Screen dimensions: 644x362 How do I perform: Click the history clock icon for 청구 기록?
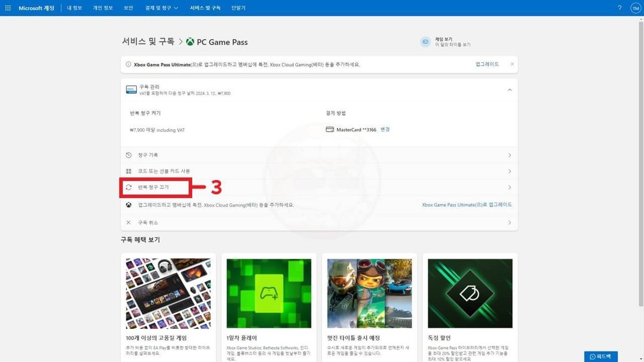129,155
